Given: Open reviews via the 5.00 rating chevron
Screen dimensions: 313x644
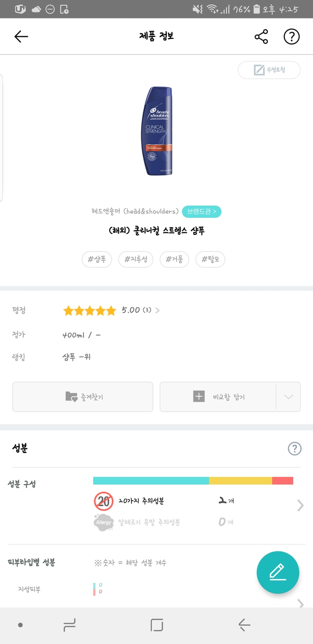Looking at the screenshot, I should 158,310.
